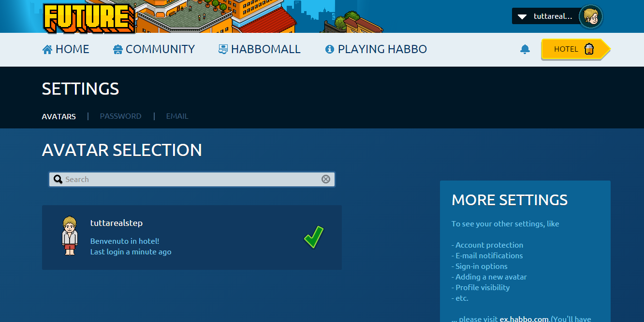Click the shopping basket icon inside HOTEL button
Image resolution: width=644 pixels, height=322 pixels.
click(x=589, y=48)
